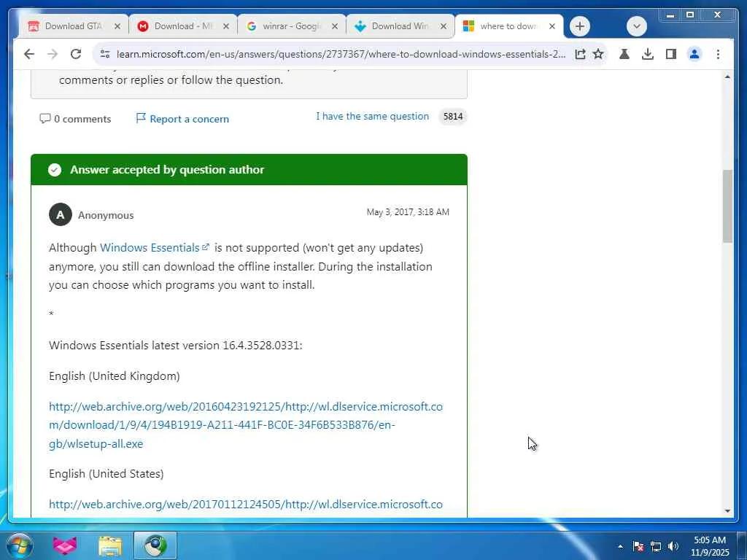Image resolution: width=747 pixels, height=560 pixels.
Task: Open a new tab with plus button
Action: click(580, 26)
